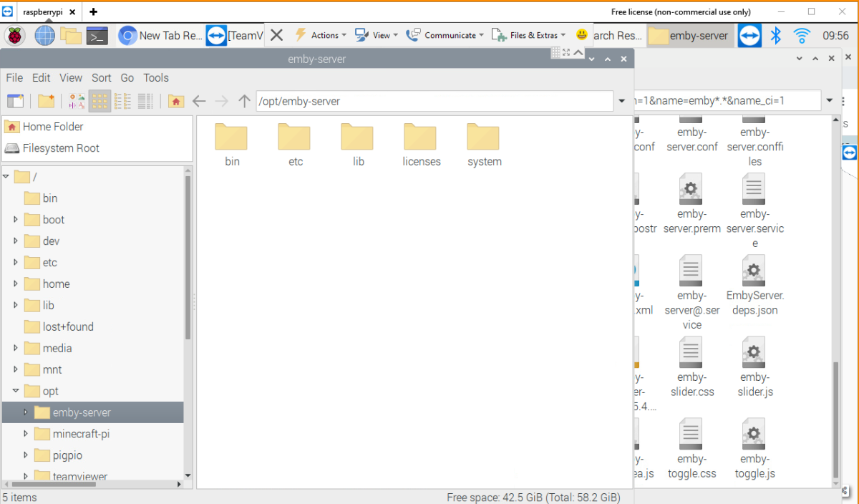
Task: Expand the etc folder in tree
Action: (16, 262)
